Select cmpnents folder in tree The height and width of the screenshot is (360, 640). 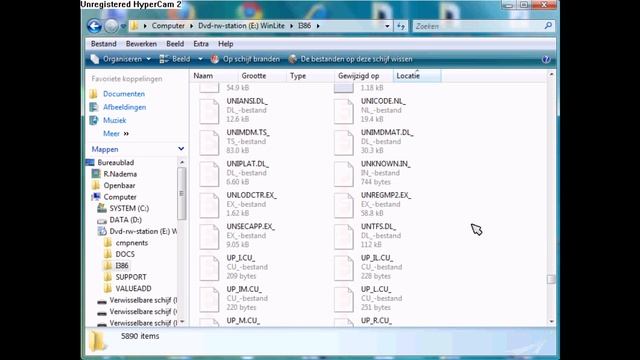click(x=131, y=242)
